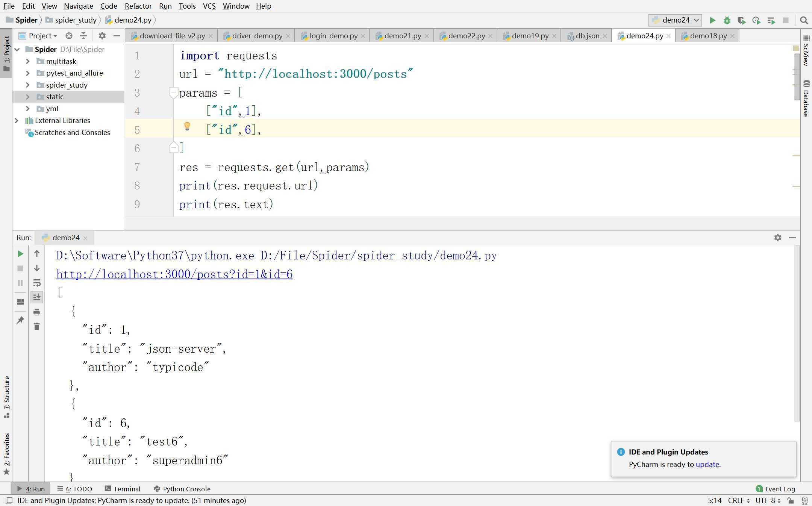
Task: Open the localhost posts URL link in console
Action: pos(174,274)
